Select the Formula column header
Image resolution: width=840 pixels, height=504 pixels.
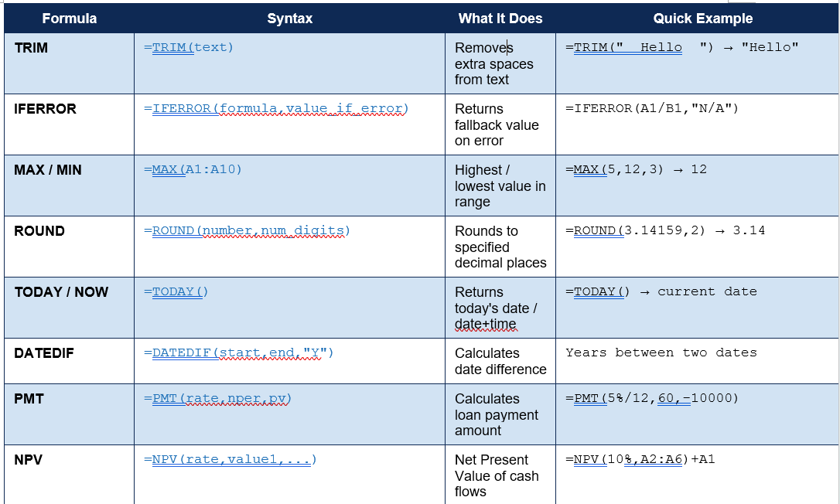69,19
